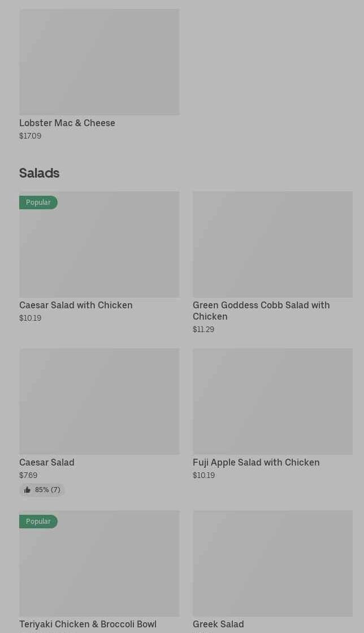
Task: Open the Lobster Mac & Cheese item image
Action: (99, 62)
